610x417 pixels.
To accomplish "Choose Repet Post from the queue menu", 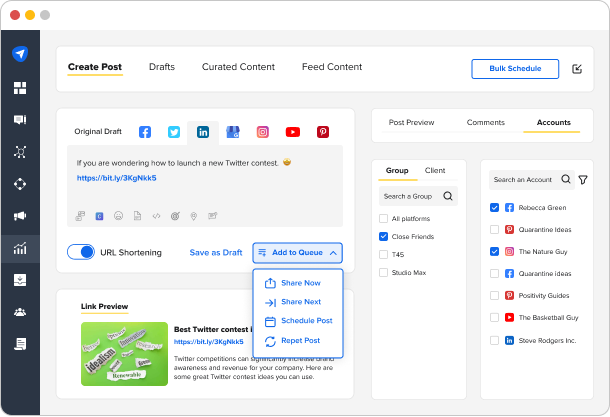I will click(292, 341).
